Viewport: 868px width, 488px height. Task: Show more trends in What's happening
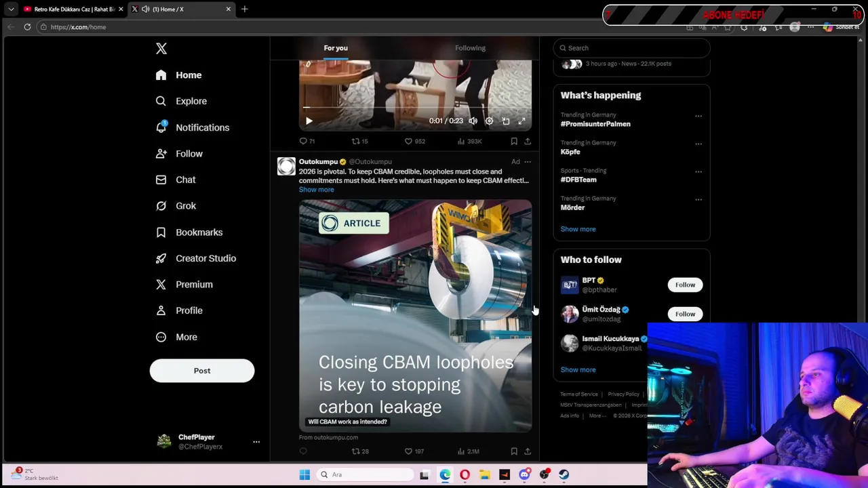[578, 229]
